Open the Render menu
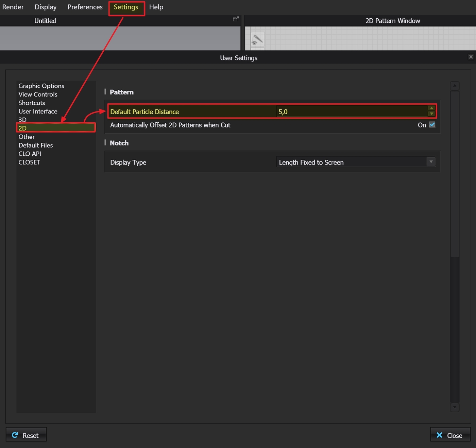This screenshot has width=476, height=448. [x=13, y=7]
